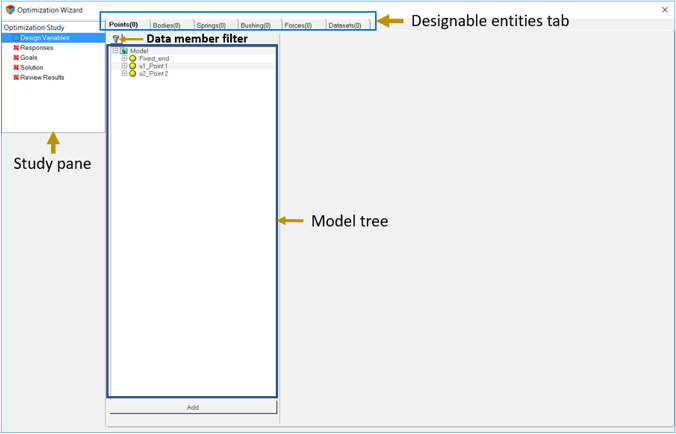
Task: Click the red X beside Solution
Action: (16, 68)
